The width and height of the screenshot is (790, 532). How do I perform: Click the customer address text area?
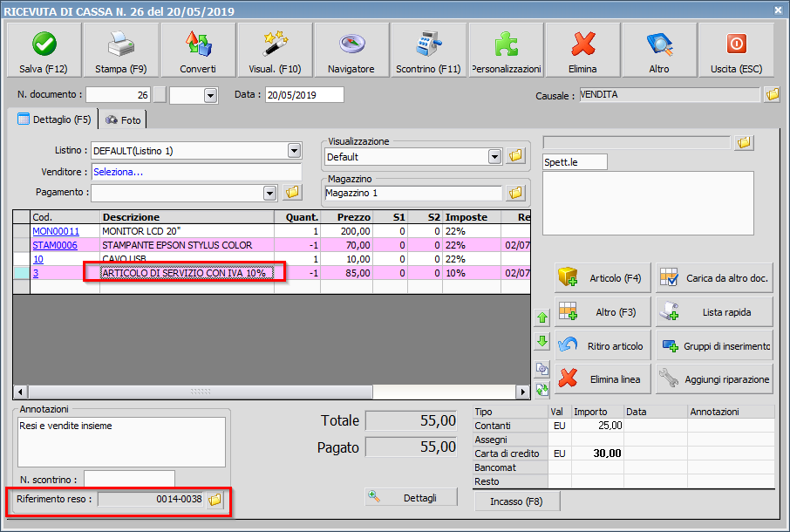pyautogui.click(x=648, y=203)
